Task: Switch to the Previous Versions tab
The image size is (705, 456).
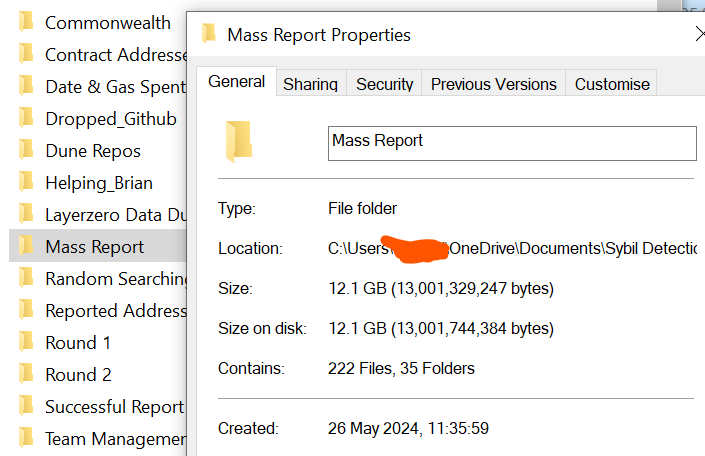Action: (494, 84)
